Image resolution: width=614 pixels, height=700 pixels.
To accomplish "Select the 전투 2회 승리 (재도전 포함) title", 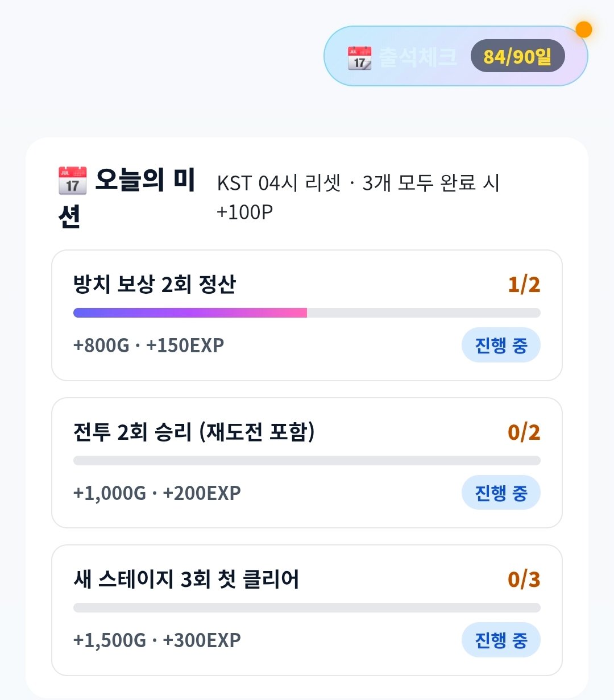I will pyautogui.click(x=194, y=432).
